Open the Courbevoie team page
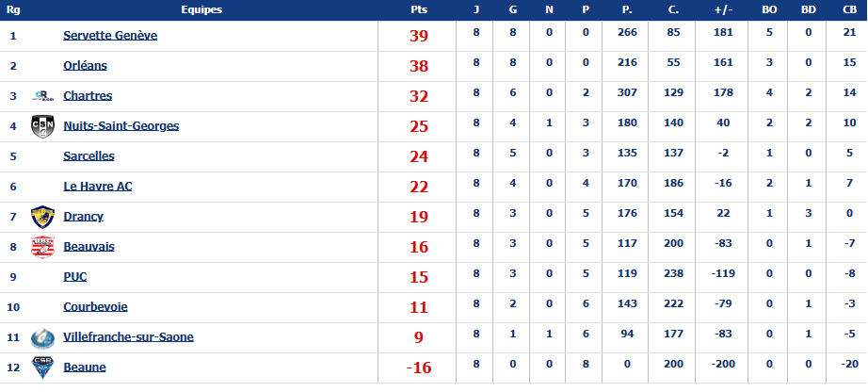This screenshot has height=392, width=868. click(x=95, y=307)
